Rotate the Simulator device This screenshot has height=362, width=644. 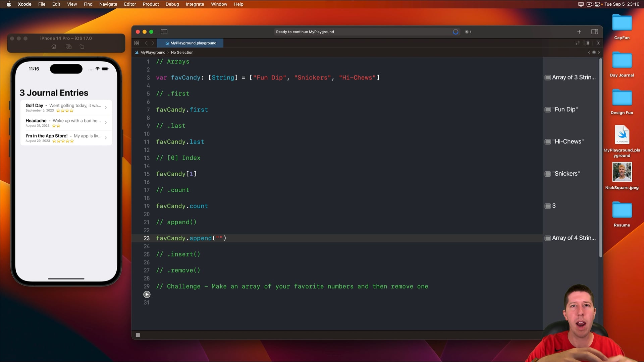point(82,47)
